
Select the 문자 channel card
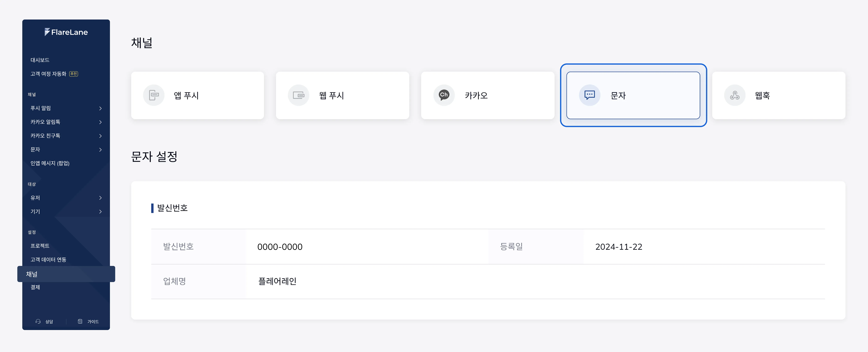(x=633, y=95)
